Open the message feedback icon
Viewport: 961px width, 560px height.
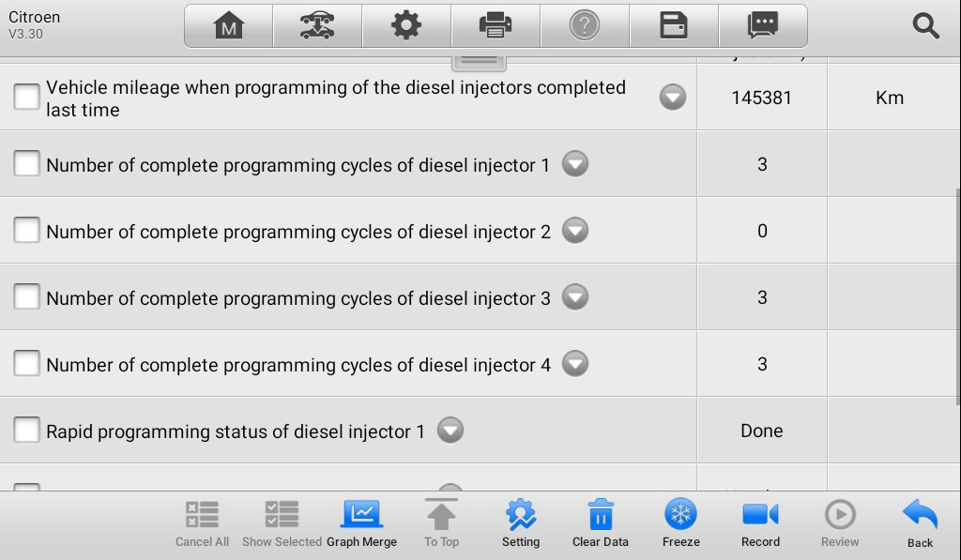point(763,25)
